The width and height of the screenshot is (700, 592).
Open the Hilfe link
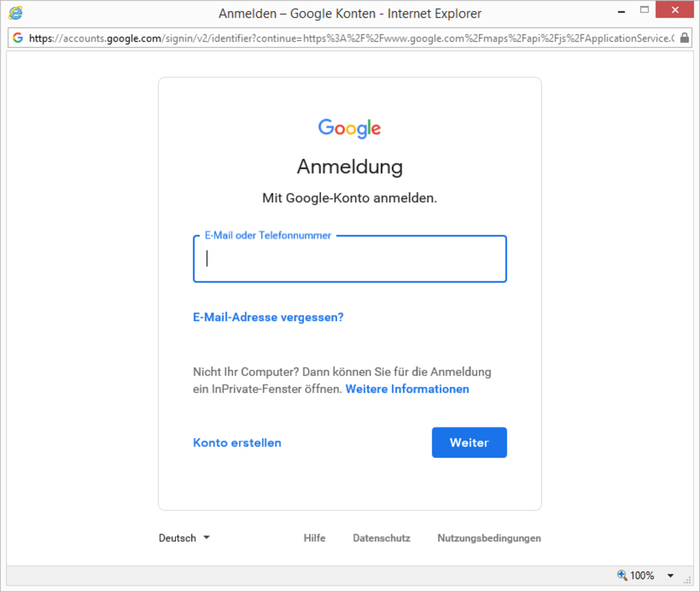(314, 538)
